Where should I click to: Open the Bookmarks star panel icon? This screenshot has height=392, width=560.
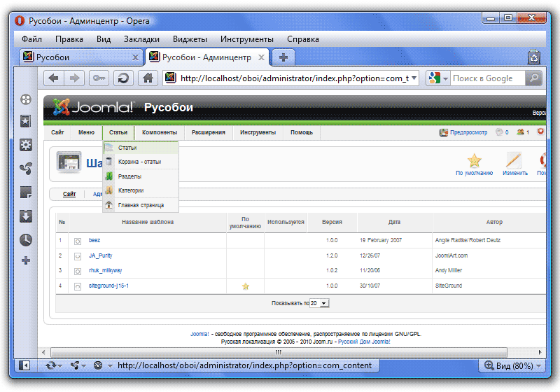coord(26,122)
